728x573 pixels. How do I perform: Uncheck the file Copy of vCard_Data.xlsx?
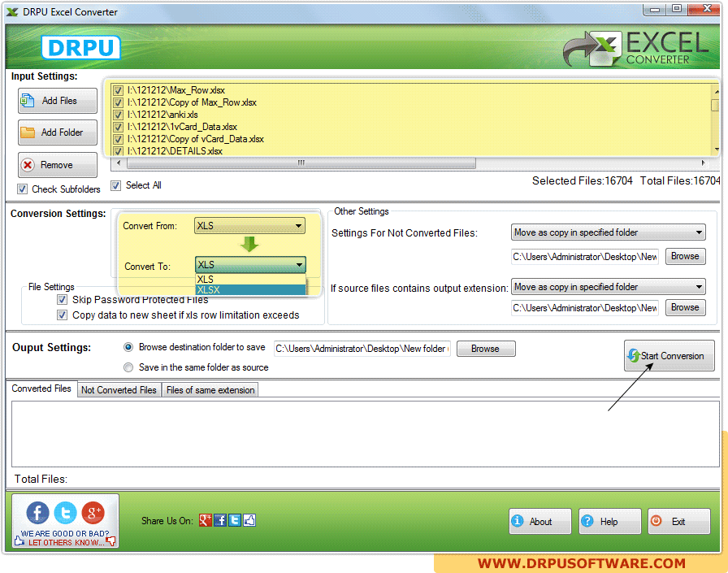[x=118, y=139]
